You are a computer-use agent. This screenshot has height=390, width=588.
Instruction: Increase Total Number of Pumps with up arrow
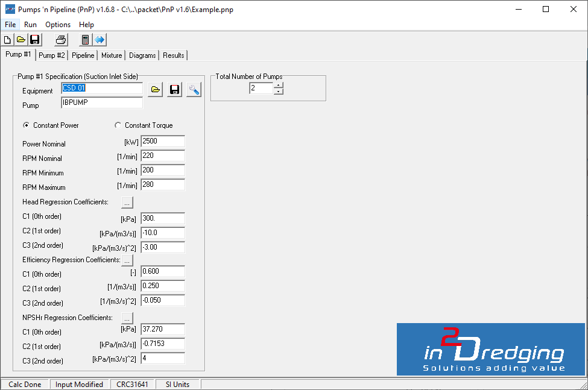(278, 85)
